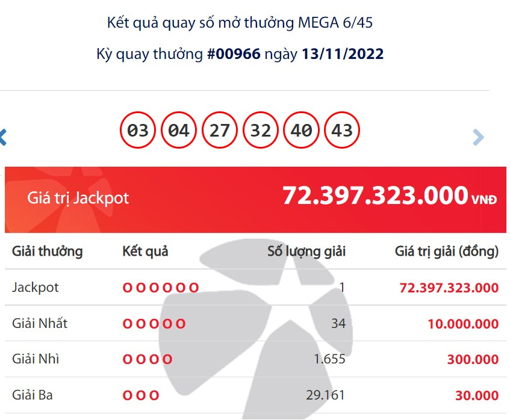This screenshot has height=420, width=510.
Task: Click the Giải Nhất row label
Action: 40,323
